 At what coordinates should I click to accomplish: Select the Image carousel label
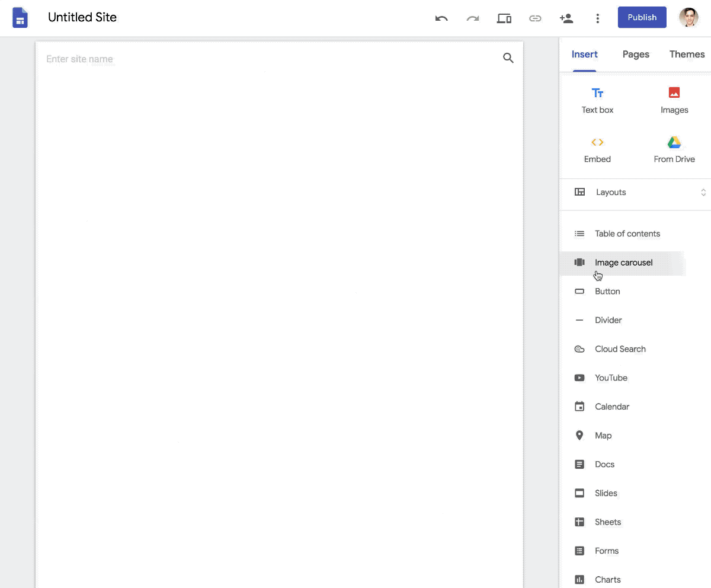click(x=624, y=263)
